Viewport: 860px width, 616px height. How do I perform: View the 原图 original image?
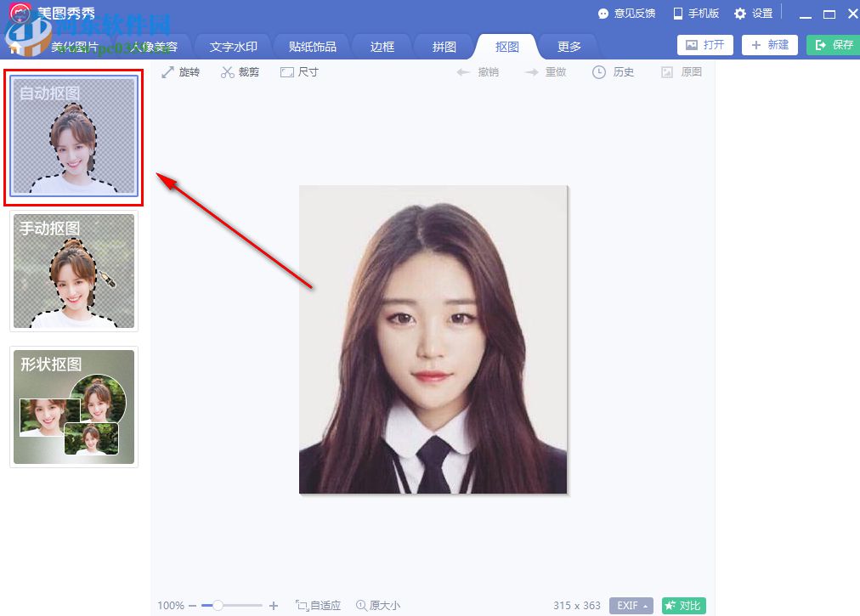coord(680,72)
